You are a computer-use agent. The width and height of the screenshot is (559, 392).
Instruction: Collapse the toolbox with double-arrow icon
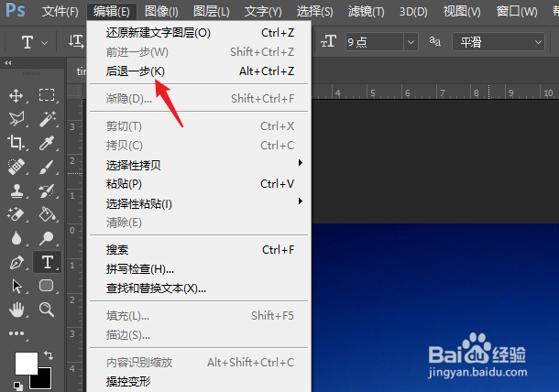(x=8, y=63)
